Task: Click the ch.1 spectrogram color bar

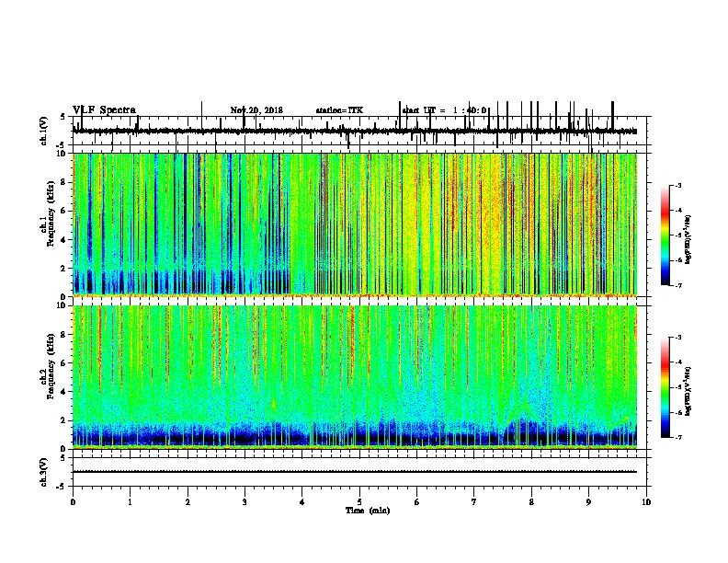Action: coord(665,236)
